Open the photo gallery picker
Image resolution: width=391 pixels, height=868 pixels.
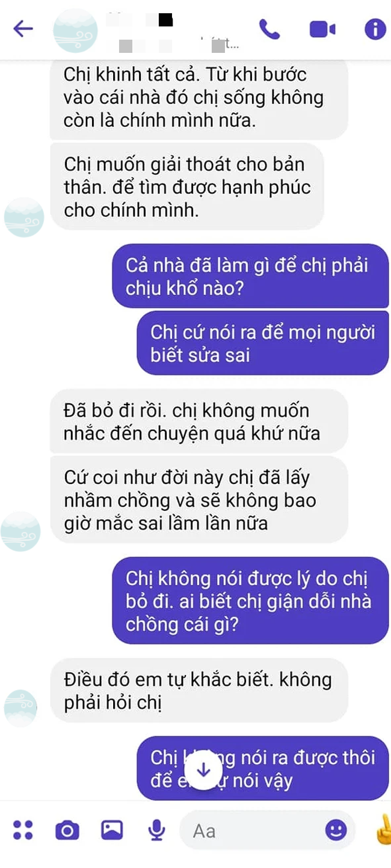point(112,830)
